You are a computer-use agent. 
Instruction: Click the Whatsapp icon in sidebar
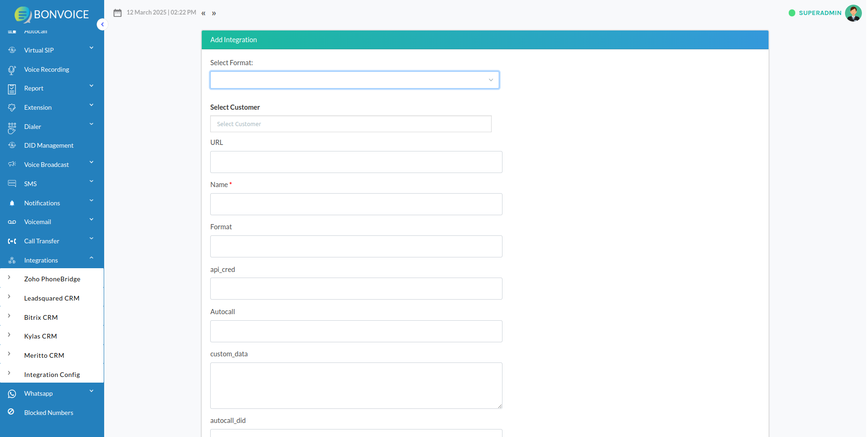[x=12, y=394]
